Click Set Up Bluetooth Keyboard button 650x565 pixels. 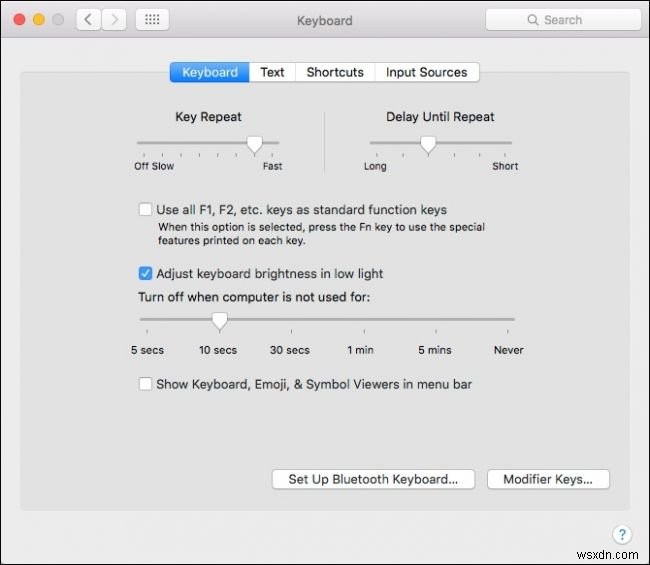(x=373, y=479)
